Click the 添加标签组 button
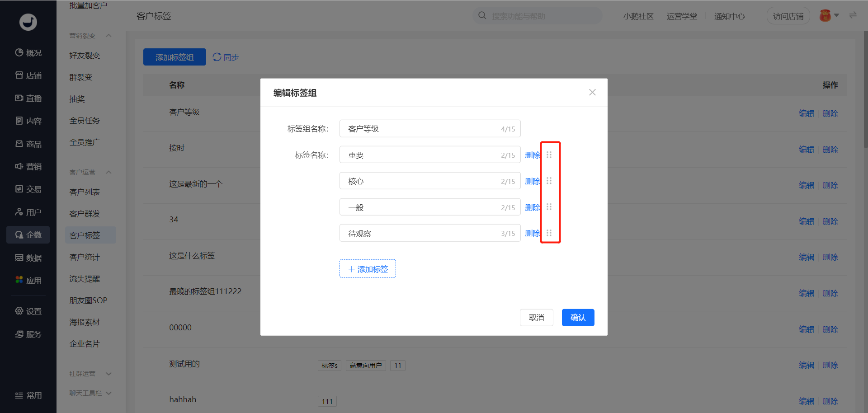The image size is (868, 413). tap(175, 57)
